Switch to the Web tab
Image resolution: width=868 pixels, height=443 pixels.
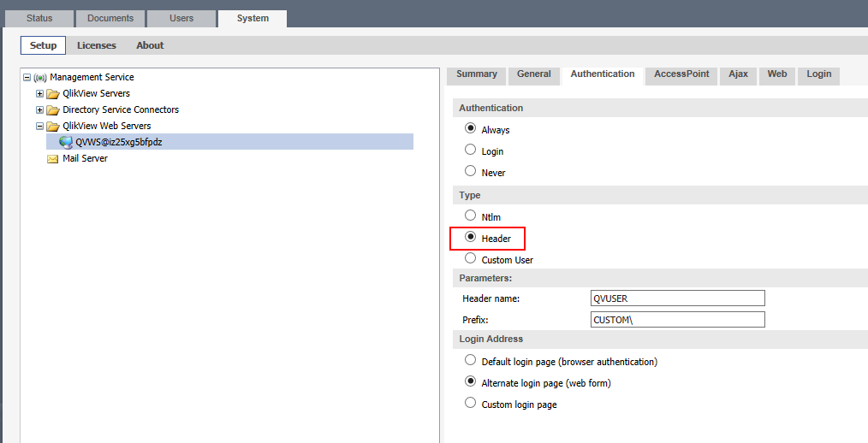pyautogui.click(x=777, y=74)
